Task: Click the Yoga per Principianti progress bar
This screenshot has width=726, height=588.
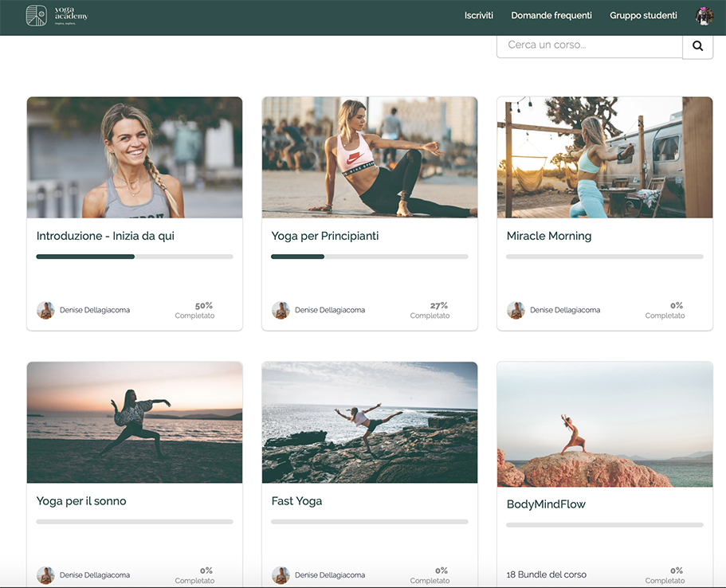Action: (369, 257)
